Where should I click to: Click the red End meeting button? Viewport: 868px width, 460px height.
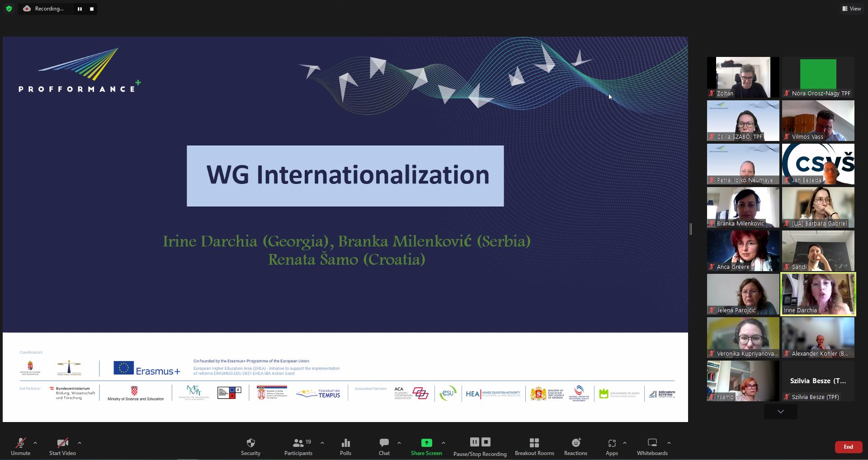coord(848,447)
